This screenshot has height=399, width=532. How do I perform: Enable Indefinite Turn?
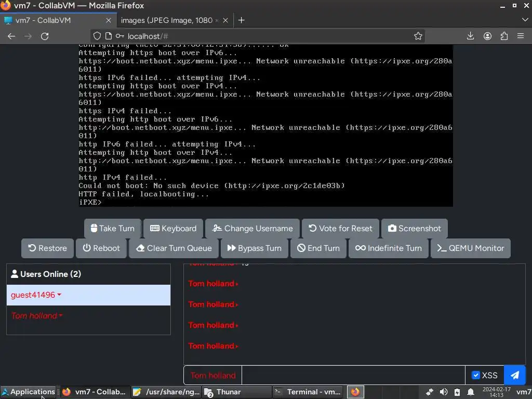coord(389,248)
